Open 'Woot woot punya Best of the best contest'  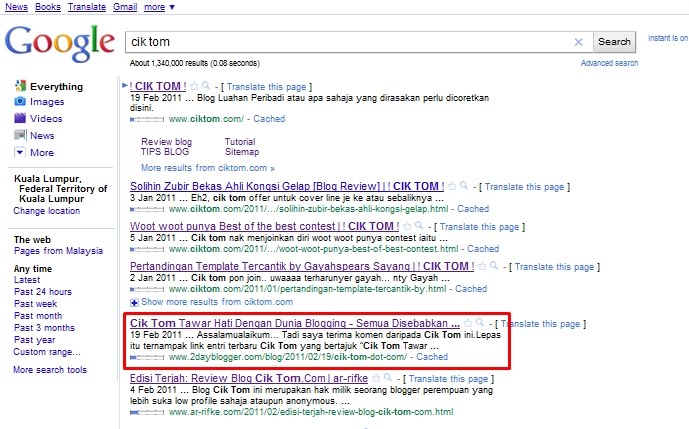tap(265, 226)
